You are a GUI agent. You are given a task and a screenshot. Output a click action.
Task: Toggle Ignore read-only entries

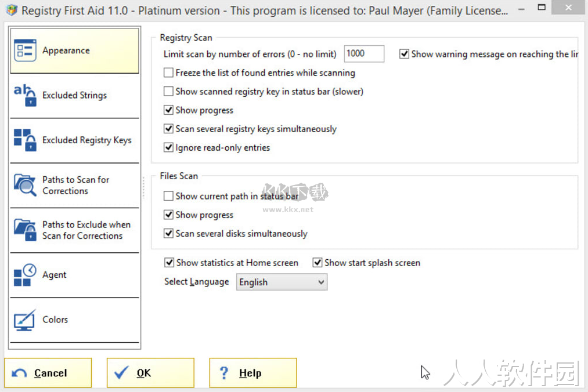click(x=168, y=147)
